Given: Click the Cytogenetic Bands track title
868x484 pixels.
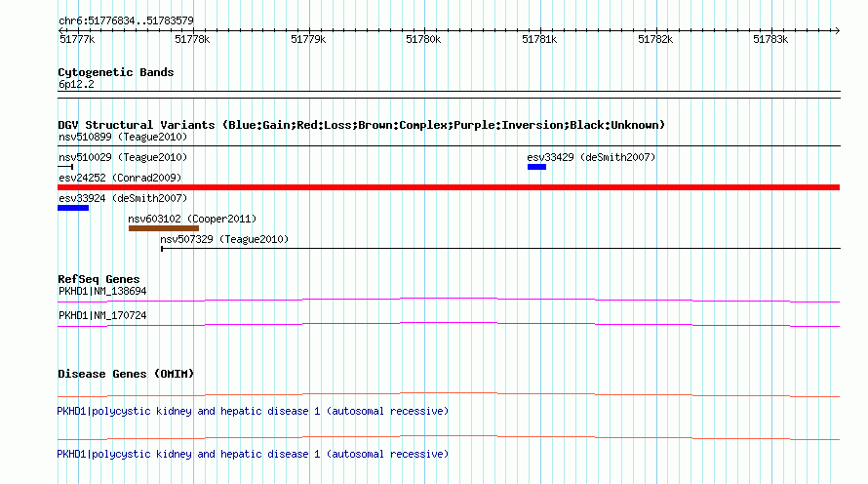Looking at the screenshot, I should point(116,72).
